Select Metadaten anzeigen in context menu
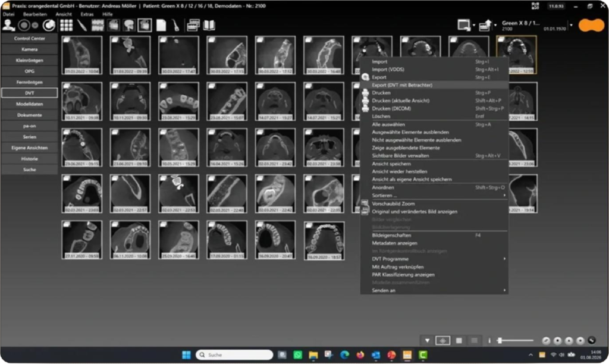The height and width of the screenshot is (364, 609). [434, 243]
